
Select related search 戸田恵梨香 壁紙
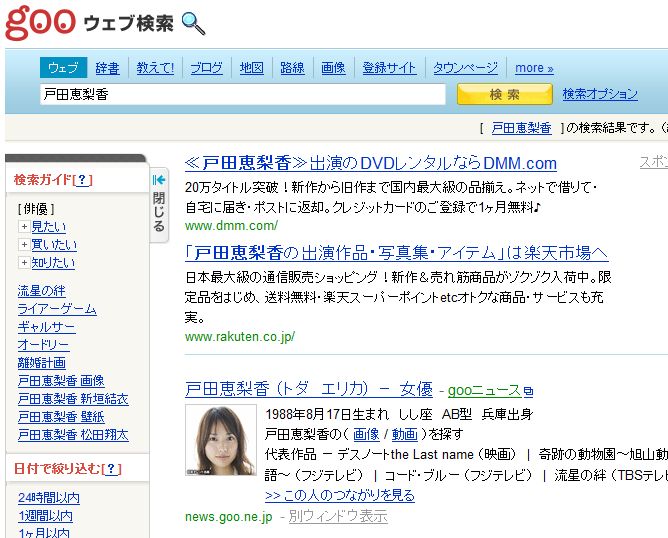[61, 417]
